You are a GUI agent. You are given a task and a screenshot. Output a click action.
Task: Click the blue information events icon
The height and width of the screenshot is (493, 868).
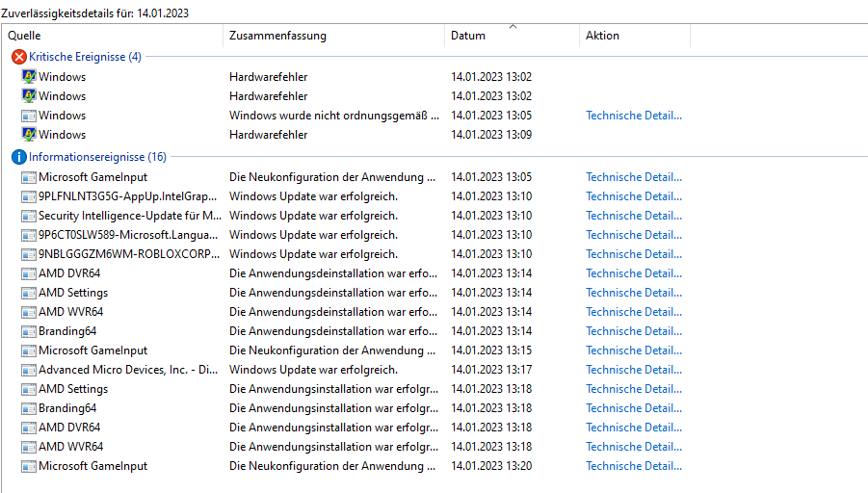[x=18, y=157]
